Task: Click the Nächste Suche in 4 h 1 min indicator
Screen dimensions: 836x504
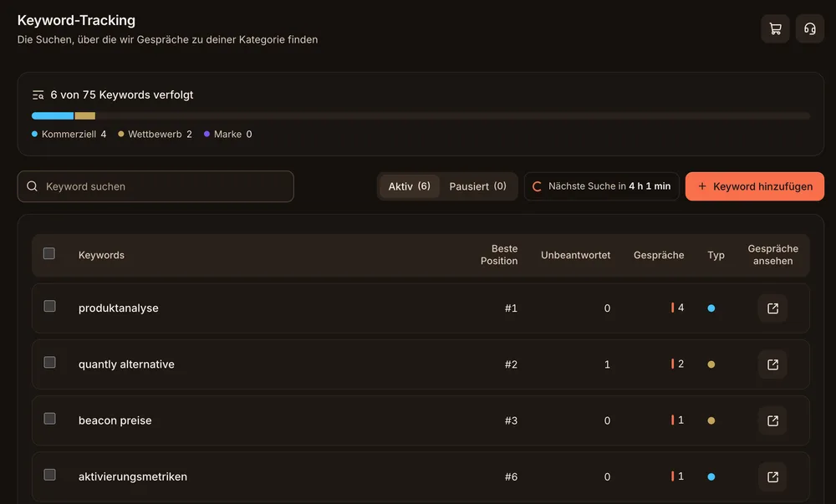Action: [x=601, y=186]
